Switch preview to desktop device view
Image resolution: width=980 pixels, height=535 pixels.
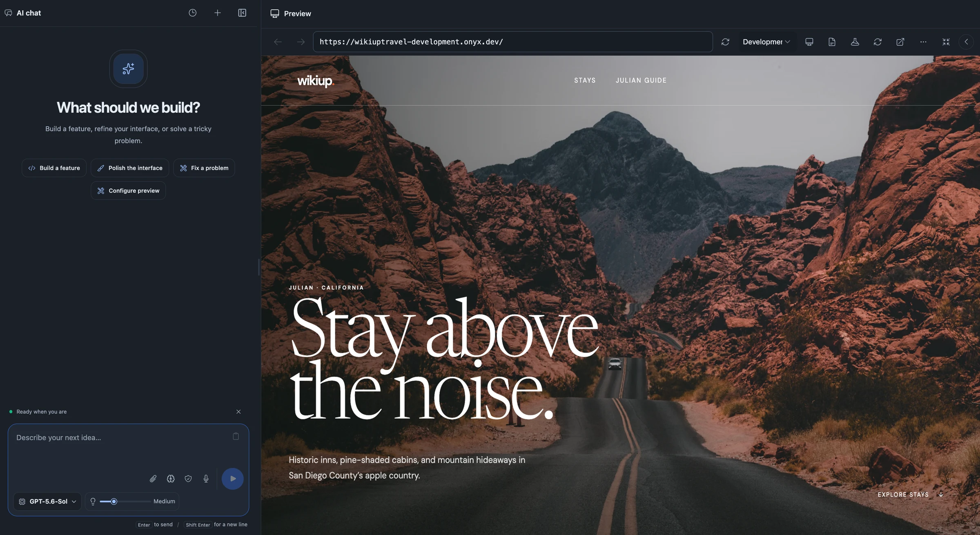click(809, 42)
